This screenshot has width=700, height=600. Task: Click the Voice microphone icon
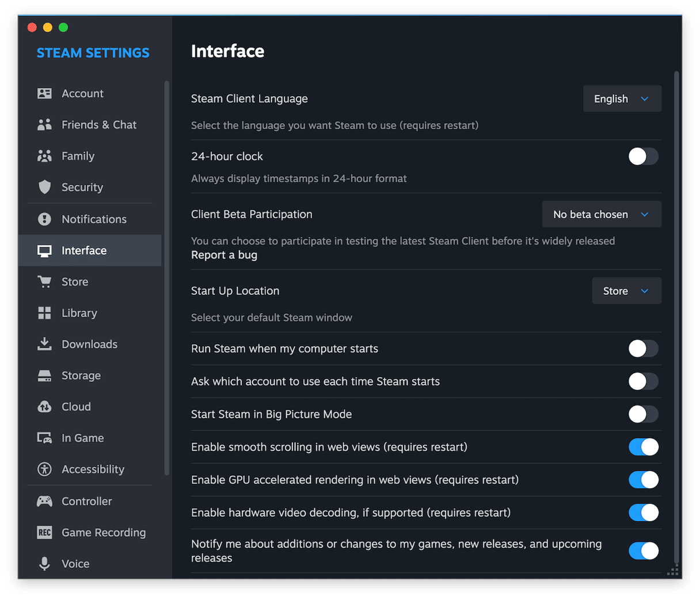[x=44, y=564]
